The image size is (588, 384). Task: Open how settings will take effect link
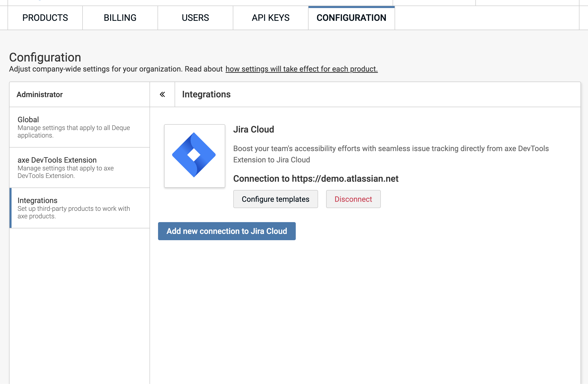301,69
